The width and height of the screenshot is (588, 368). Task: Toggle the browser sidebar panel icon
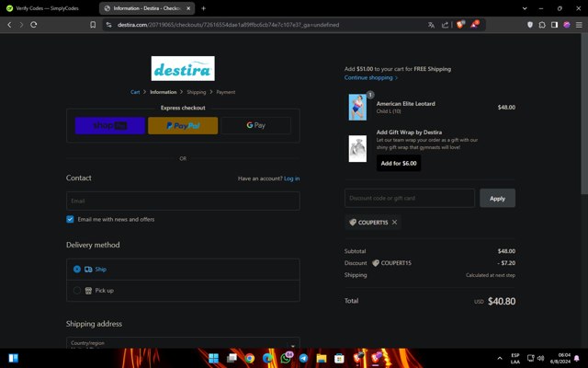coord(554,25)
